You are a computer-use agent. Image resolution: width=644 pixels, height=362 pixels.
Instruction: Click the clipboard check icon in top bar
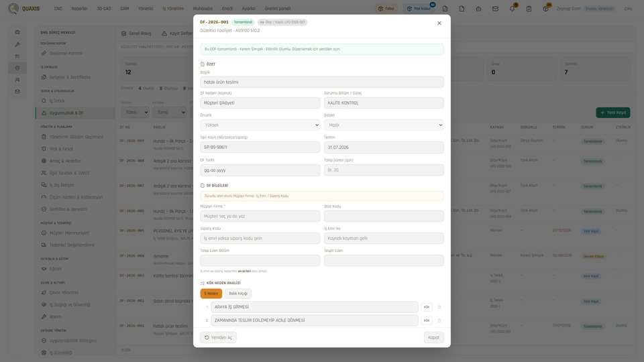(x=529, y=9)
